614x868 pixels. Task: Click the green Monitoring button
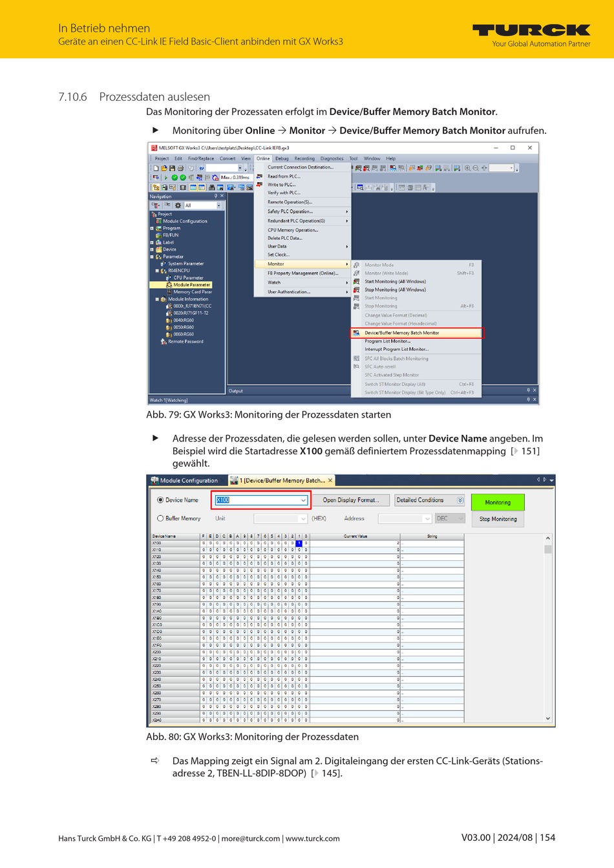(498, 502)
